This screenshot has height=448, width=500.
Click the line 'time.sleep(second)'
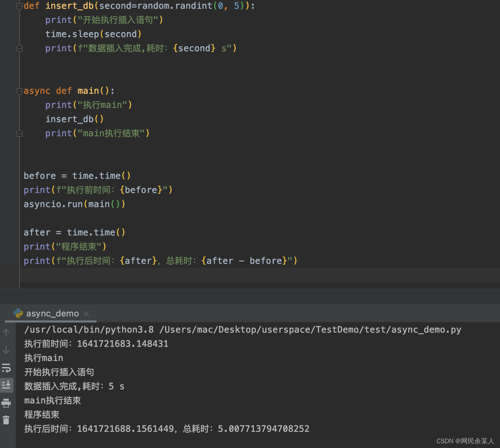click(x=93, y=34)
